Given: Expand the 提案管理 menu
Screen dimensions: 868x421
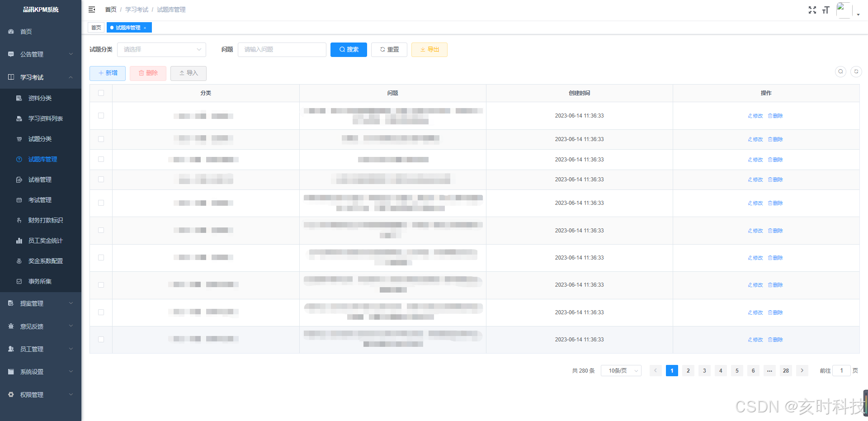Looking at the screenshot, I should 41,303.
